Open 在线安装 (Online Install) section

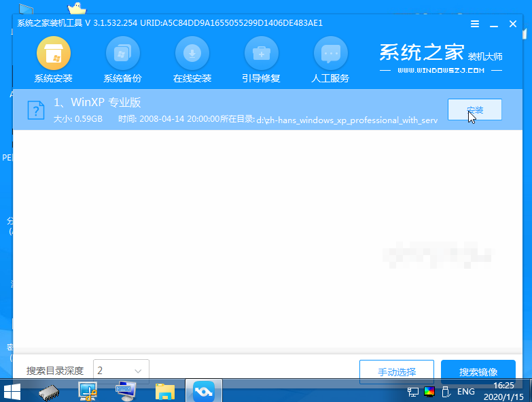[192, 60]
